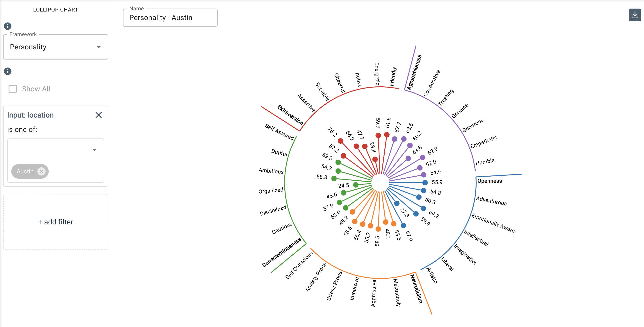Enable the Show All checkbox
The width and height of the screenshot is (644, 327).
click(x=13, y=89)
